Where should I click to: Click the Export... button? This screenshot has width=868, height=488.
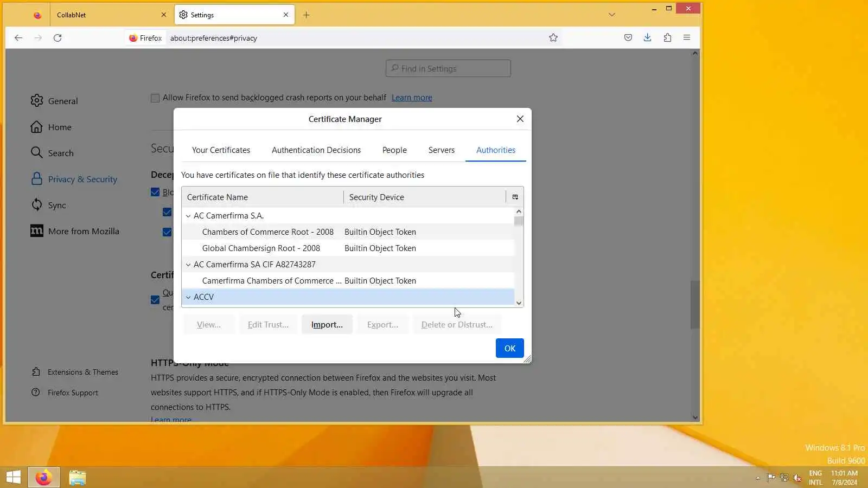[382, 325]
